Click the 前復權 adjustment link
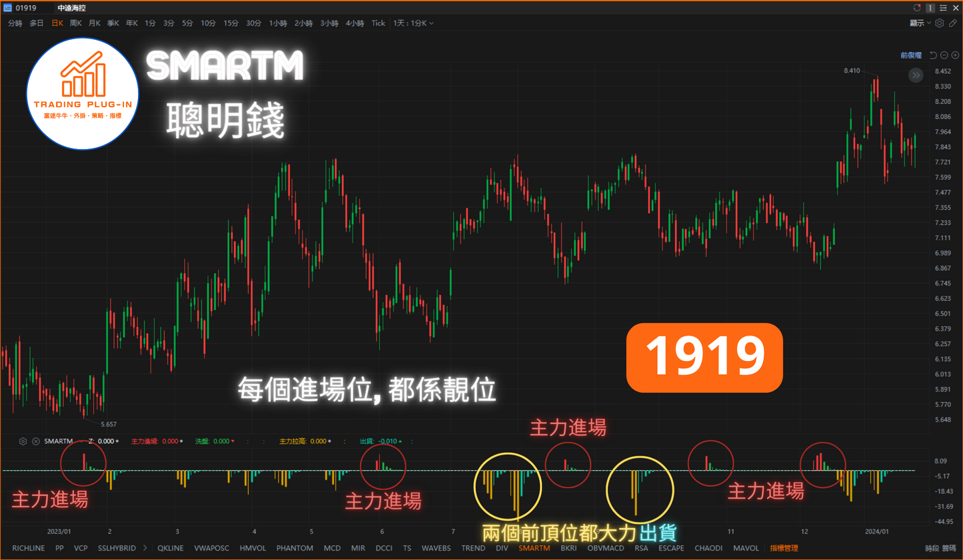 (910, 55)
